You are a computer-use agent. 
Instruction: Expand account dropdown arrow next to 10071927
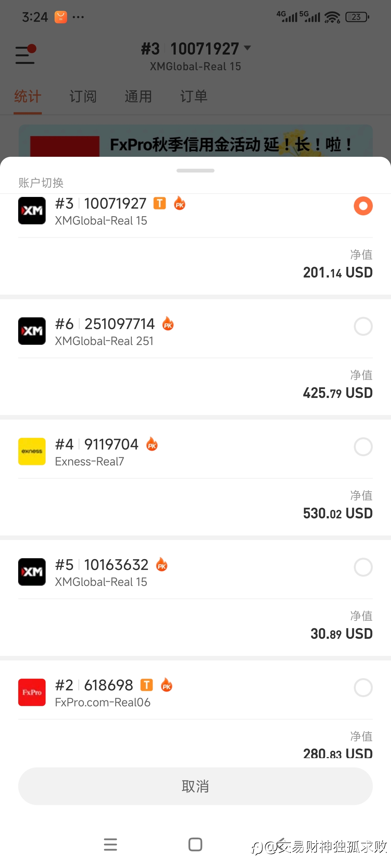[247, 48]
